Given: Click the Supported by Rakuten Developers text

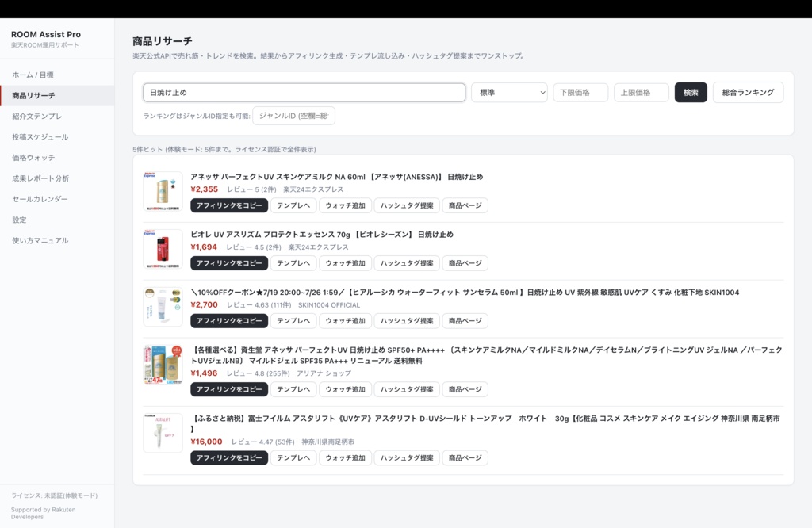Looking at the screenshot, I should [43, 513].
